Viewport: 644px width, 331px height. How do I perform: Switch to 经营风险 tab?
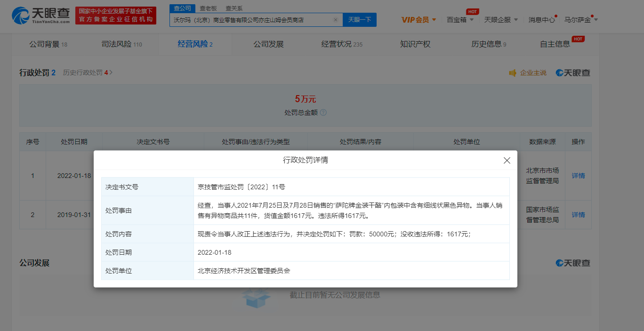click(195, 44)
